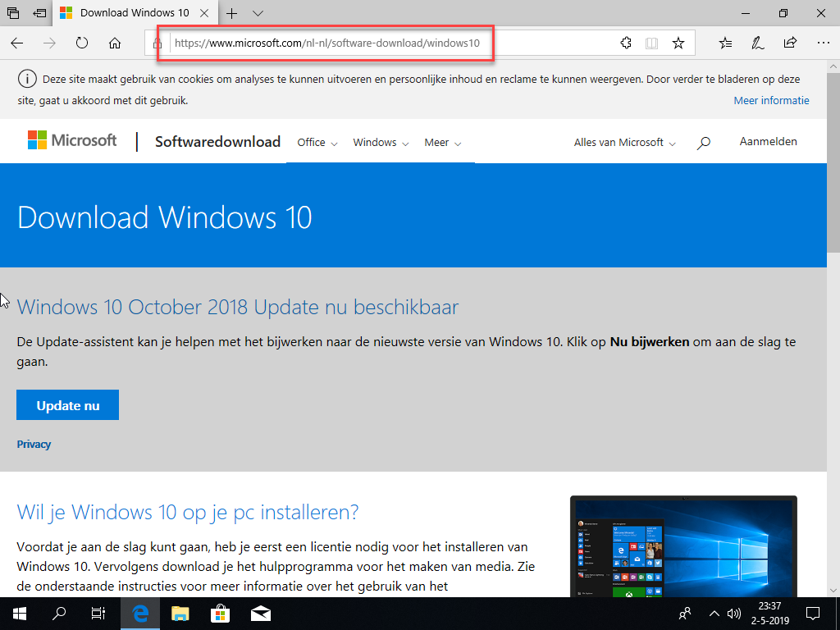Add page to favorites with star icon
840x630 pixels.
[678, 43]
